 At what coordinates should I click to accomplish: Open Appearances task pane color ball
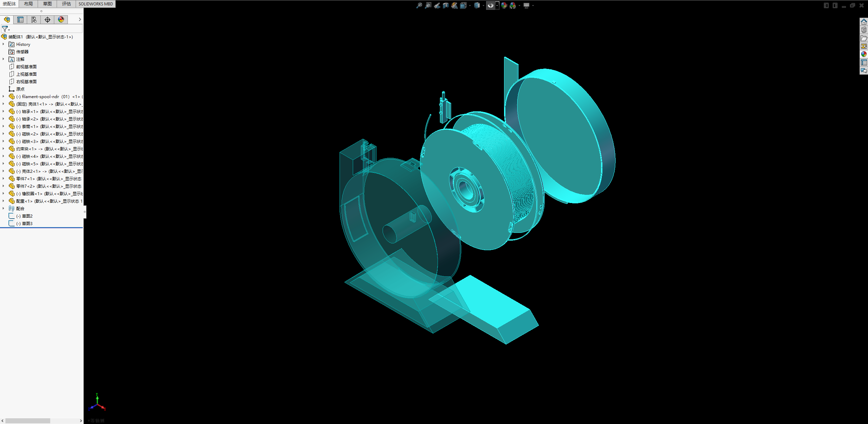point(864,54)
